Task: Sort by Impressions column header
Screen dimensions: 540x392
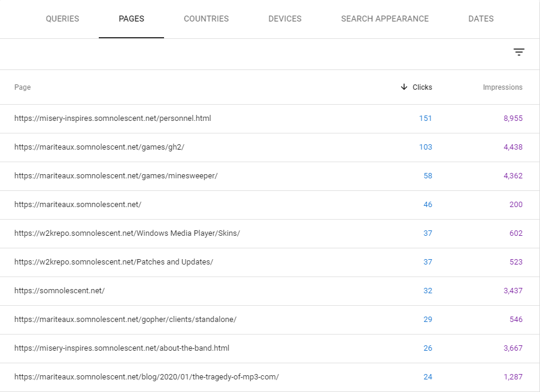Action: (x=502, y=87)
